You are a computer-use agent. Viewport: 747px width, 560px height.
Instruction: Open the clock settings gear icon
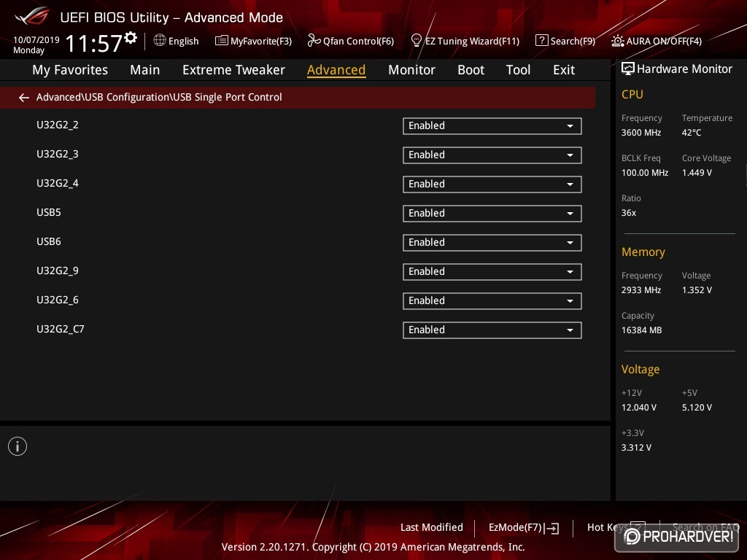131,38
